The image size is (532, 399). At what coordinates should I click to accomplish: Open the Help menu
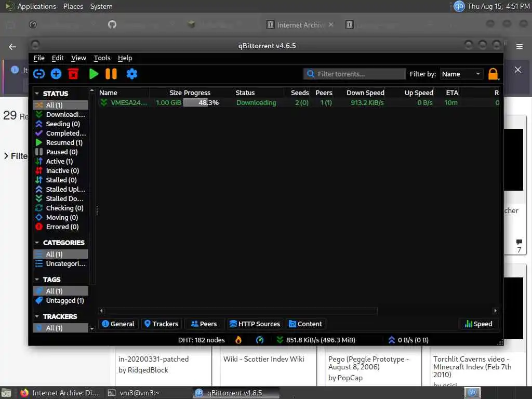point(125,58)
